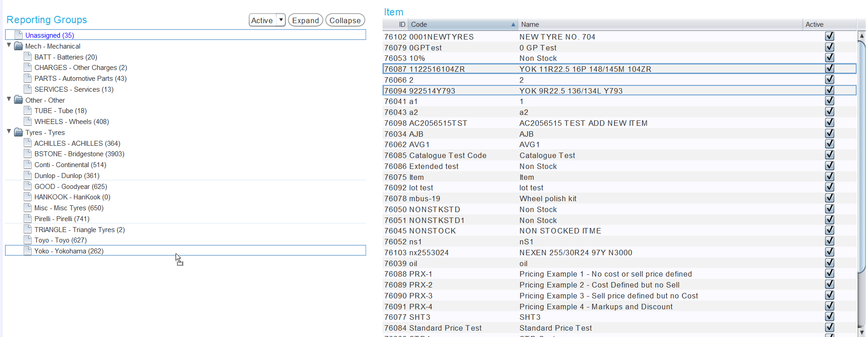The height and width of the screenshot is (337, 868).
Task: Toggle Active checkbox for AC2056515TST row
Action: pyautogui.click(x=829, y=123)
